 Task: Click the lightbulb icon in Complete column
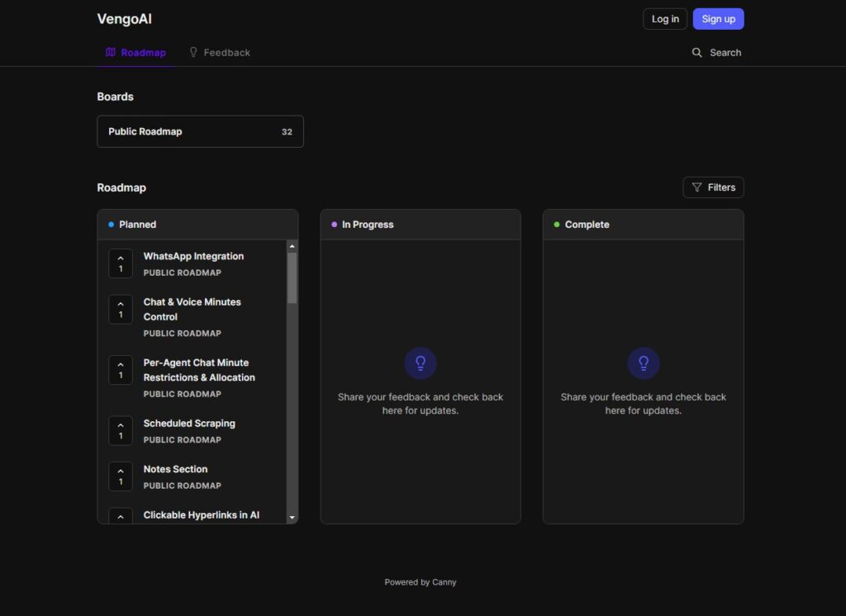pos(644,362)
